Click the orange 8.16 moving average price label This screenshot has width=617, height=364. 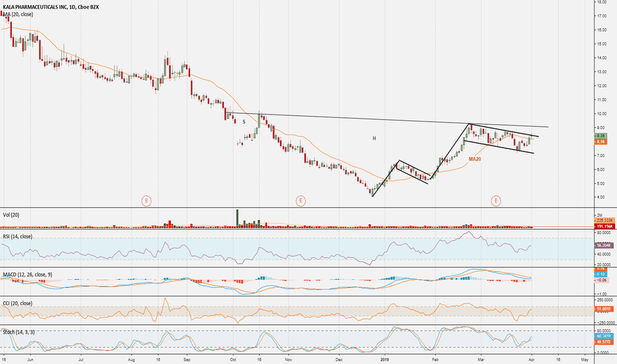[x=600, y=142]
